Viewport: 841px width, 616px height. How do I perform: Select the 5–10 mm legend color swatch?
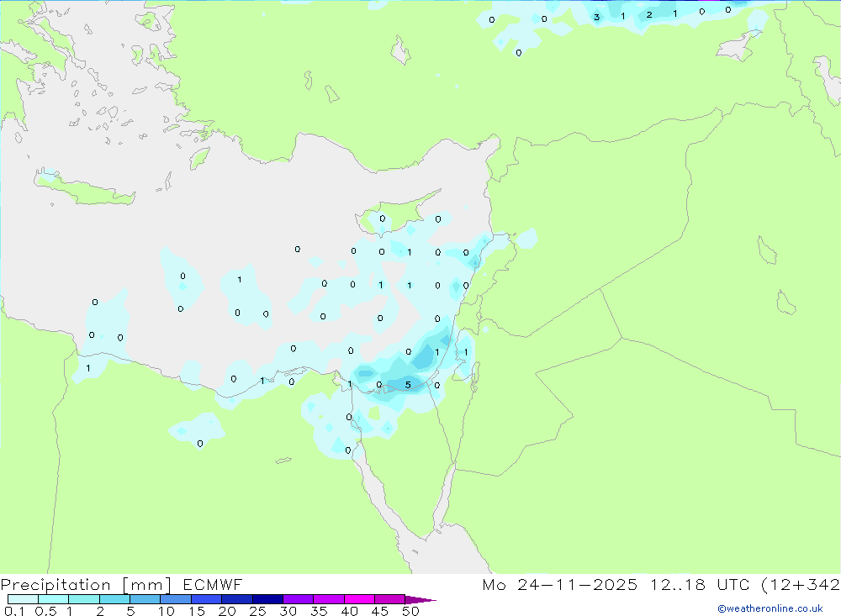145,599
